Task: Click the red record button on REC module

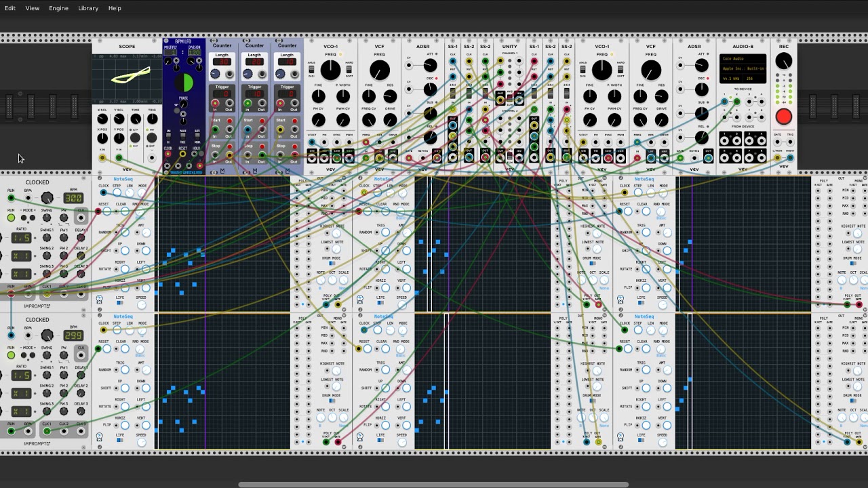Action: [x=783, y=117]
